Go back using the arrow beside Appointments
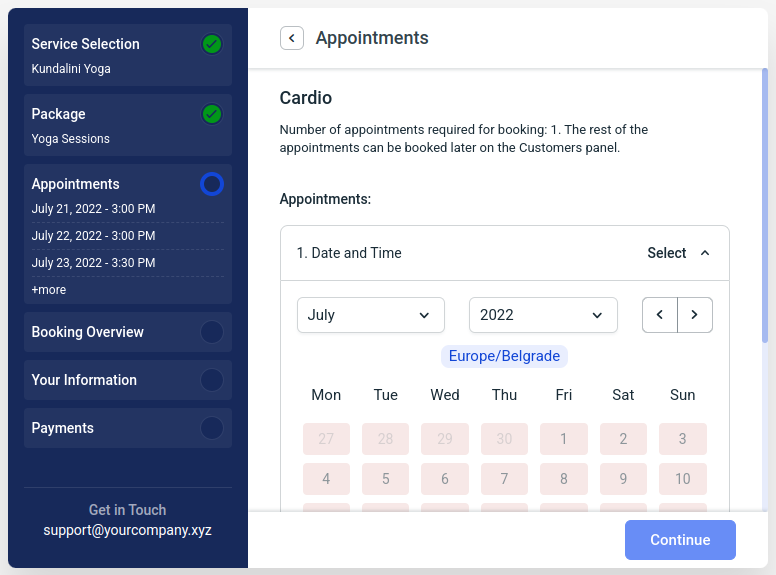776x575 pixels. [291, 38]
